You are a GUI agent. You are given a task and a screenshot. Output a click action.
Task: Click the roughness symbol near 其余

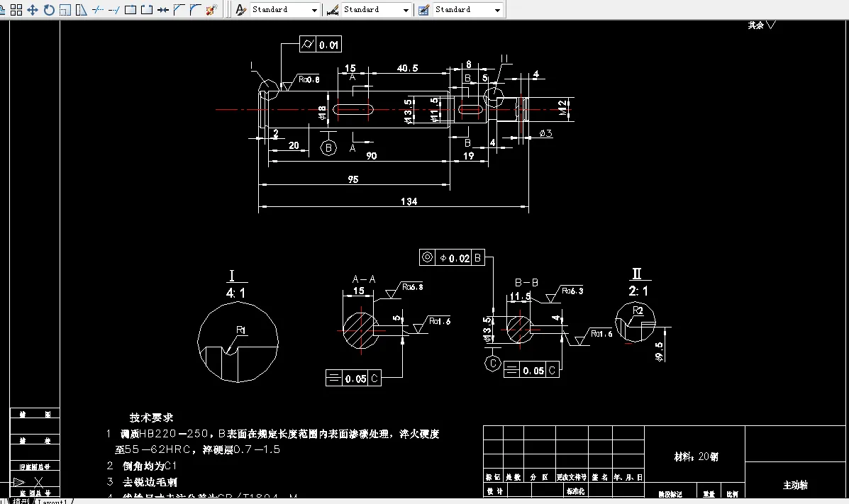click(x=772, y=23)
